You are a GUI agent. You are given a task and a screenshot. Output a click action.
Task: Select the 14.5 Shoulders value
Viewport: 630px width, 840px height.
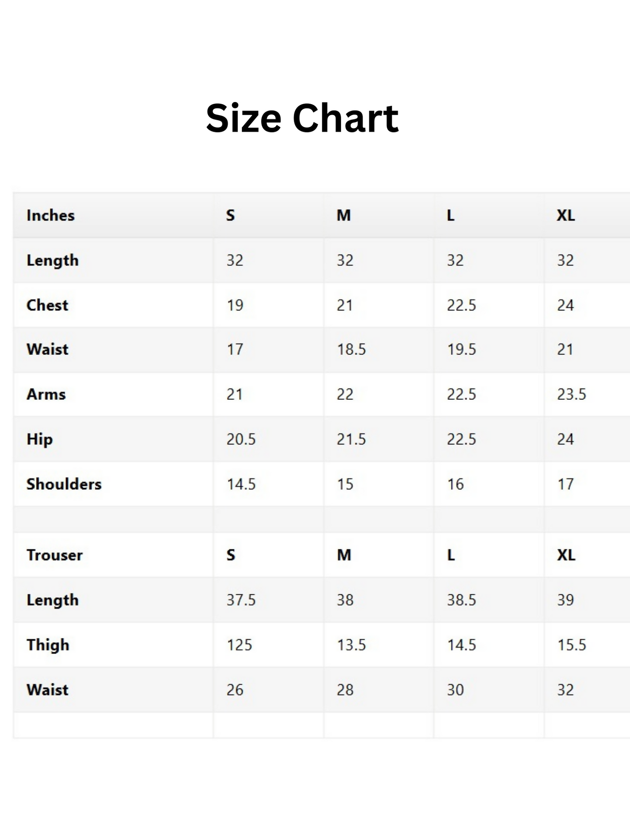click(241, 484)
